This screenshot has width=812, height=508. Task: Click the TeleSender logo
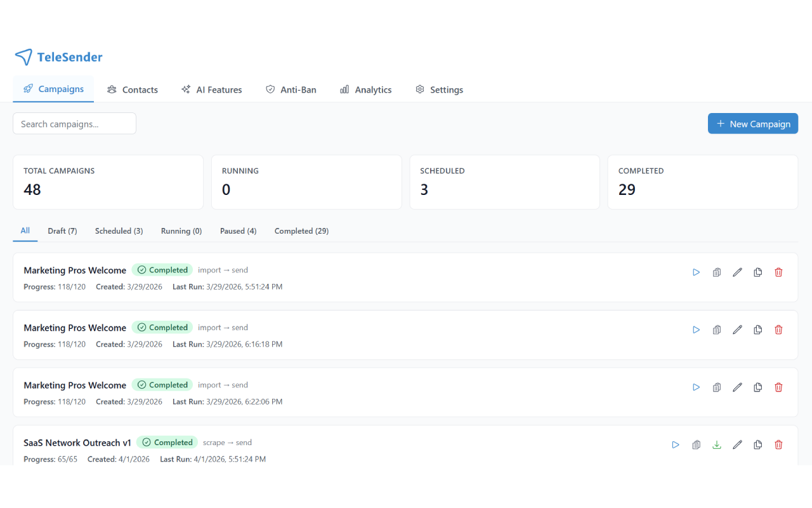point(58,57)
